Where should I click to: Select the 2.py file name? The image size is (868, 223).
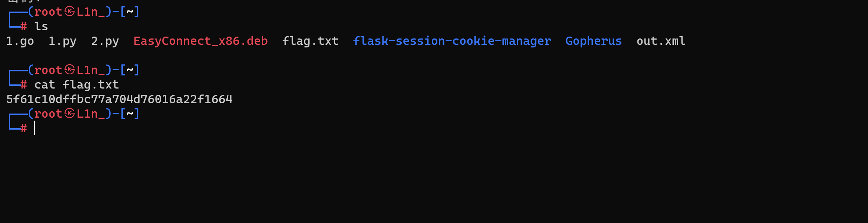coord(105,41)
